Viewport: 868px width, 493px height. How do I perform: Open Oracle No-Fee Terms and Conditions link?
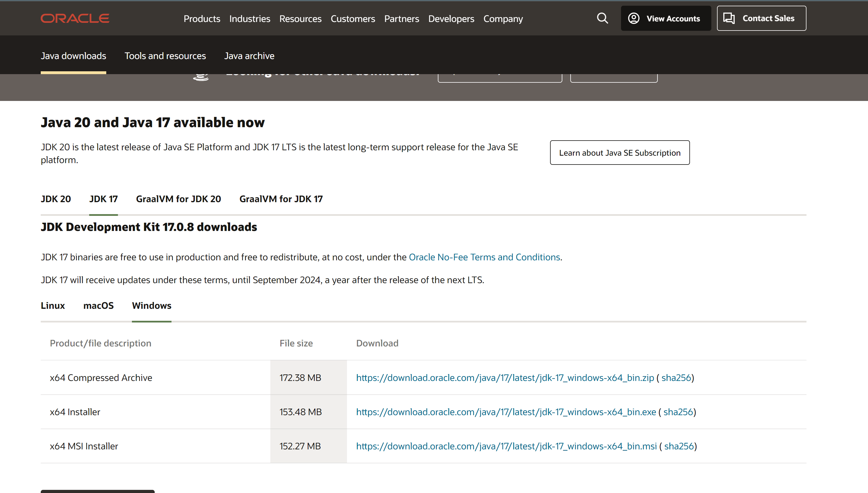484,257
